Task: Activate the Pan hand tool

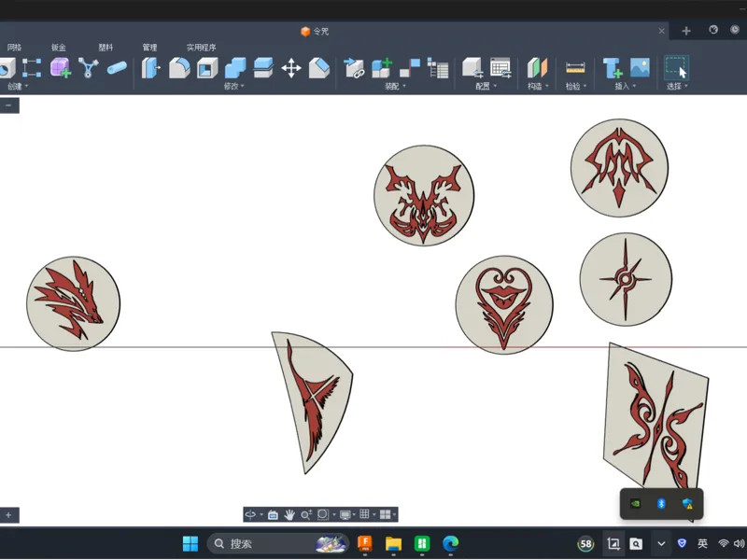Action: pos(289,514)
